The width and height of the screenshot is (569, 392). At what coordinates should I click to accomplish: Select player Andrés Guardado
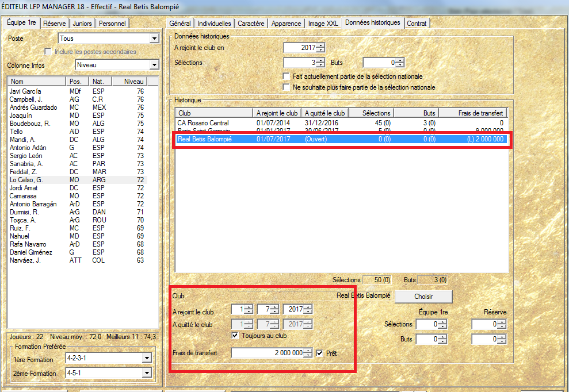[78, 107]
